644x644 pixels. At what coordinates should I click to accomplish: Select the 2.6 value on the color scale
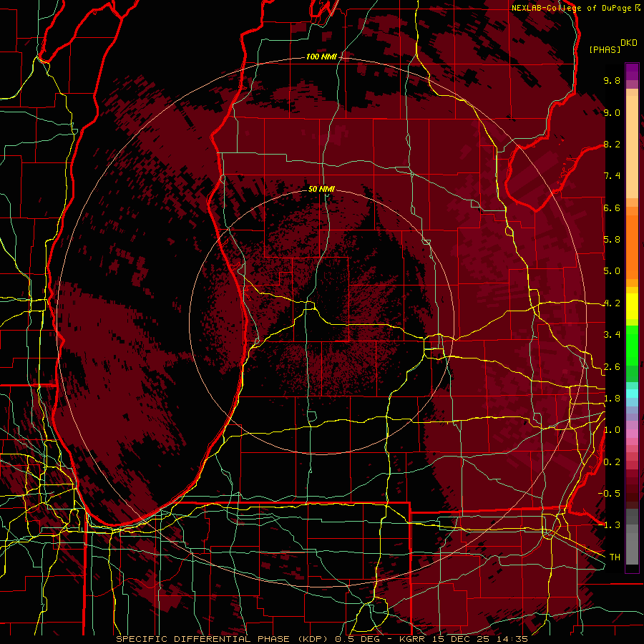(x=612, y=367)
